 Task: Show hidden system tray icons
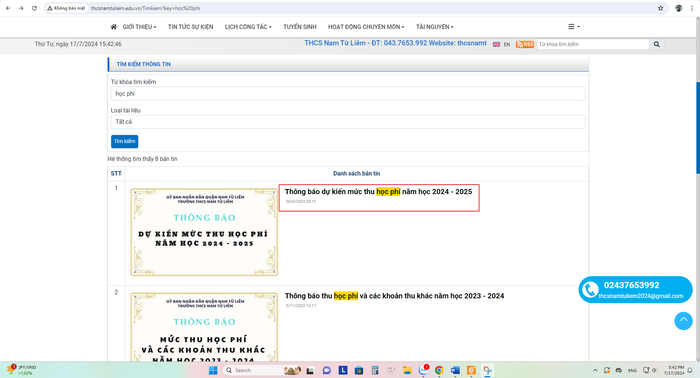coord(595,370)
